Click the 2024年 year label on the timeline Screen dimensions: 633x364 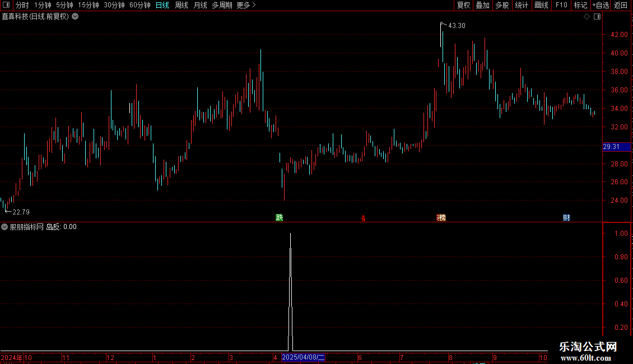point(12,357)
